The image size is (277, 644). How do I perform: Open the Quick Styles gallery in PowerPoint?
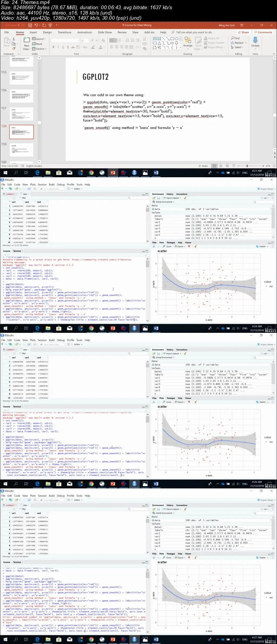click(198, 43)
